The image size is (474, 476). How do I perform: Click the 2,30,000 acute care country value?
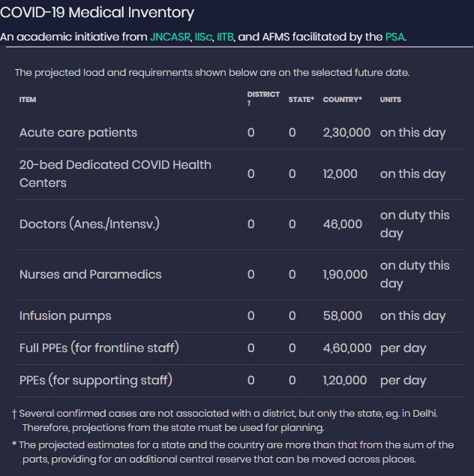(346, 133)
